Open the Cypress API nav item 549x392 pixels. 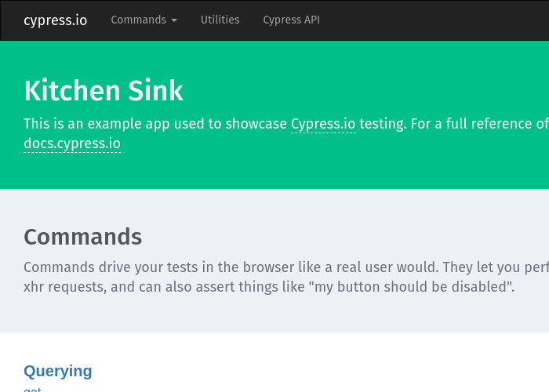click(291, 20)
